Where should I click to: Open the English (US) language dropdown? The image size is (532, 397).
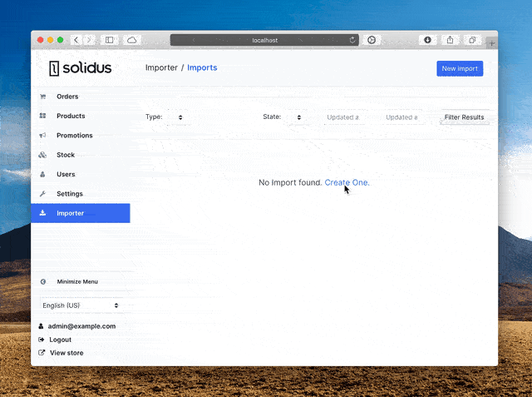pos(80,305)
